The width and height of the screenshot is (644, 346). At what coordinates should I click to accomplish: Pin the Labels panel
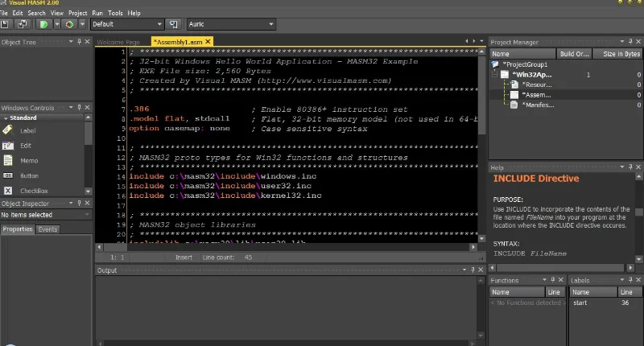(630, 279)
